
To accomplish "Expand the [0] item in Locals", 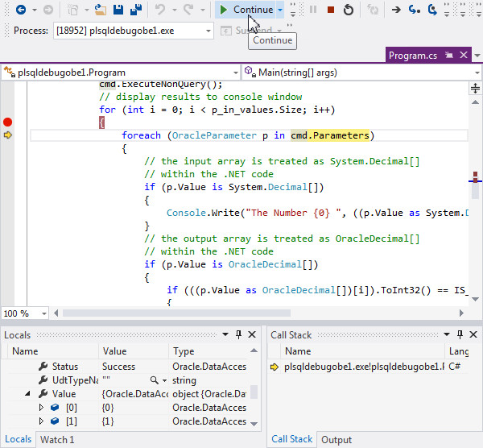I will (x=41, y=408).
